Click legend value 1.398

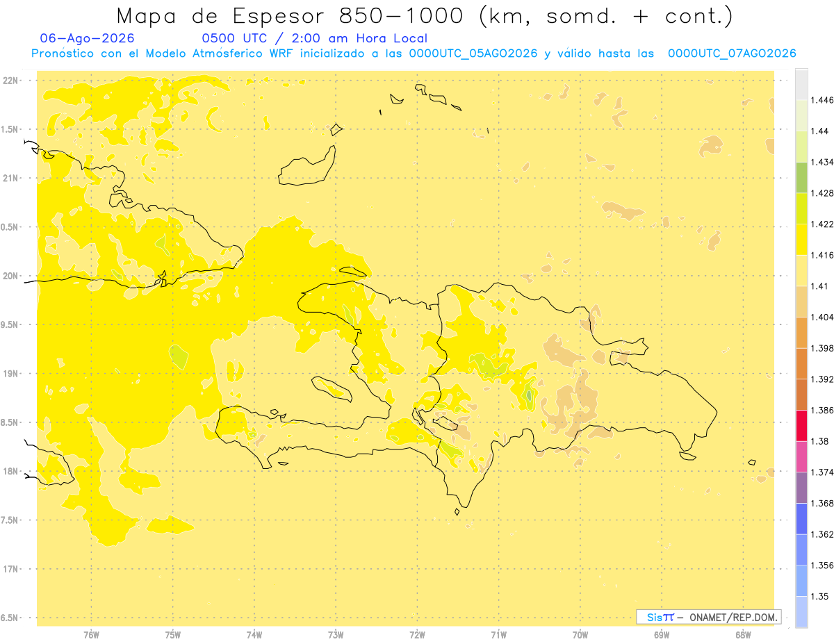822,348
